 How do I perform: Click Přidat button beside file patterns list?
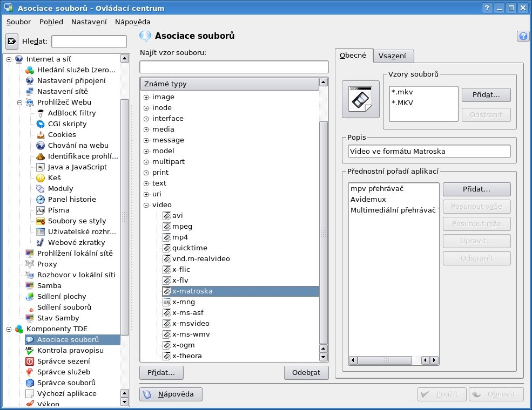tap(486, 95)
